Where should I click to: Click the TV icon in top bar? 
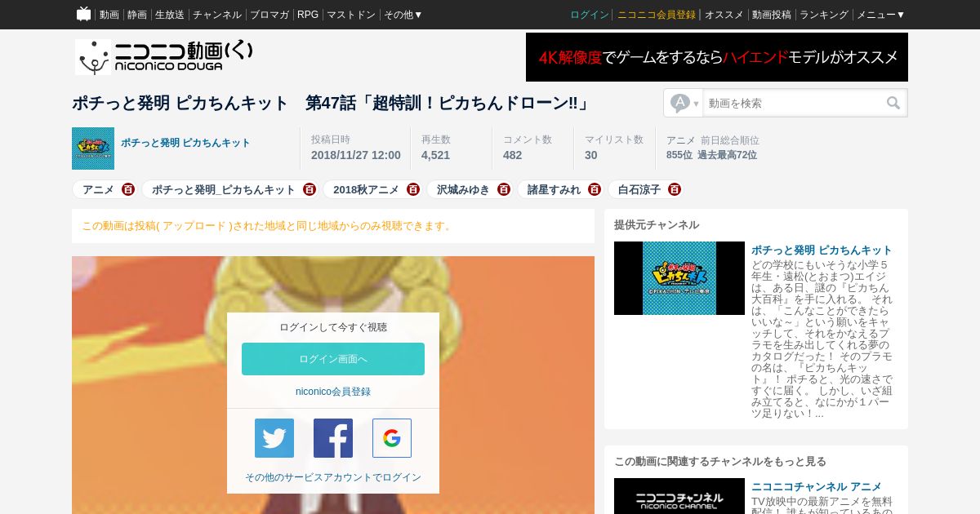tap(83, 14)
